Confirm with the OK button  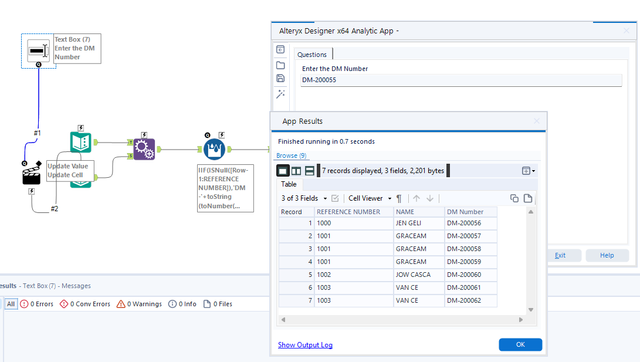(520, 344)
